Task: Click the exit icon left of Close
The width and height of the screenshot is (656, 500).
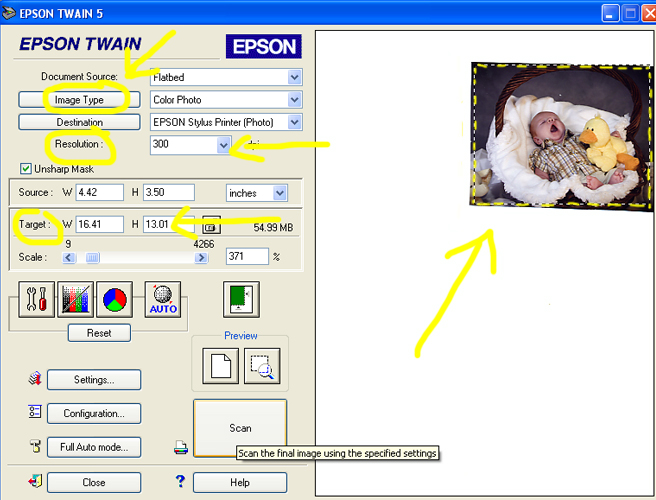Action: coord(35,481)
